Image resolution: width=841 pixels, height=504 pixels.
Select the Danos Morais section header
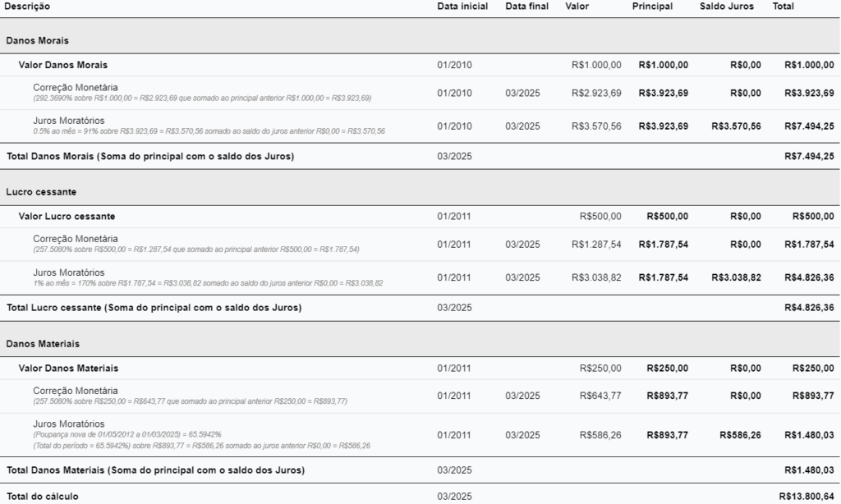38,40
